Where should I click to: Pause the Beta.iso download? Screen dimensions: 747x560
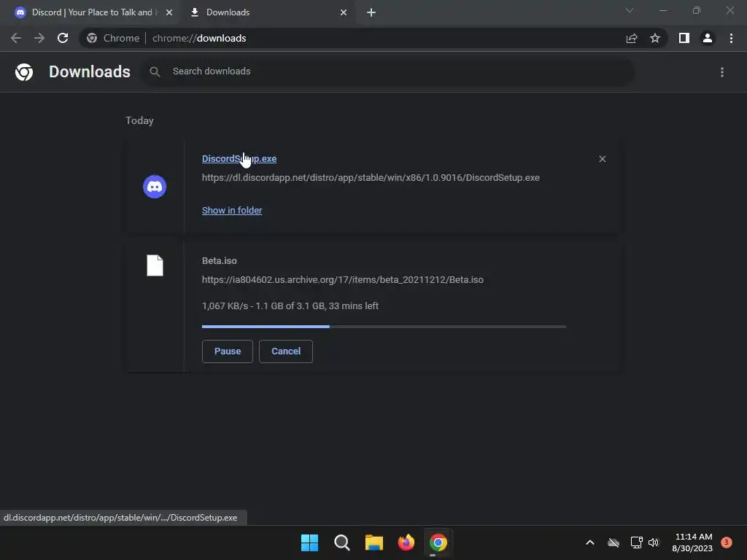(228, 351)
